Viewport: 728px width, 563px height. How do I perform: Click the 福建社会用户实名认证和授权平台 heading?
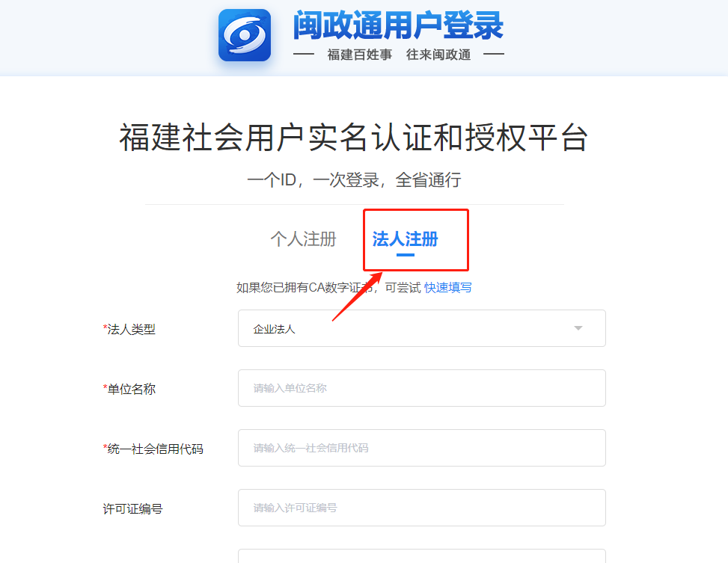(x=354, y=138)
